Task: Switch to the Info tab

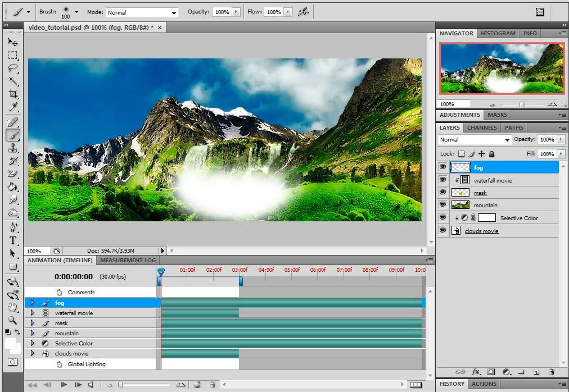Action: click(530, 33)
